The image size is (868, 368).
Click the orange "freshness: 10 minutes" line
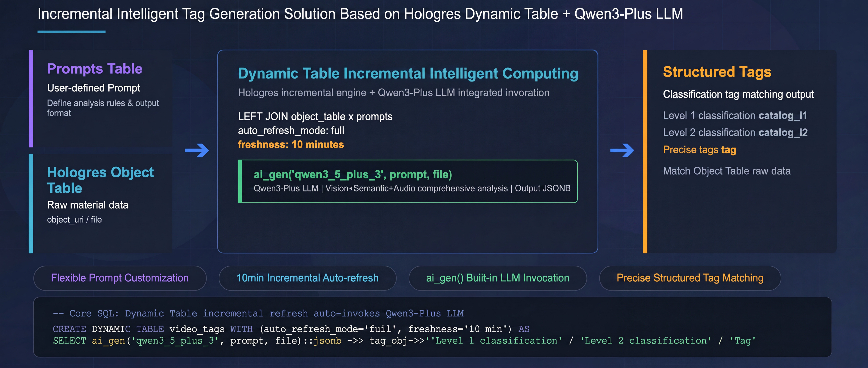291,144
